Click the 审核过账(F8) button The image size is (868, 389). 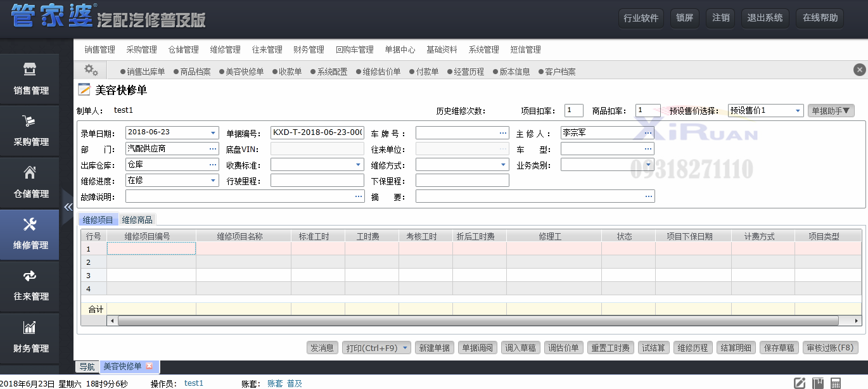click(831, 348)
